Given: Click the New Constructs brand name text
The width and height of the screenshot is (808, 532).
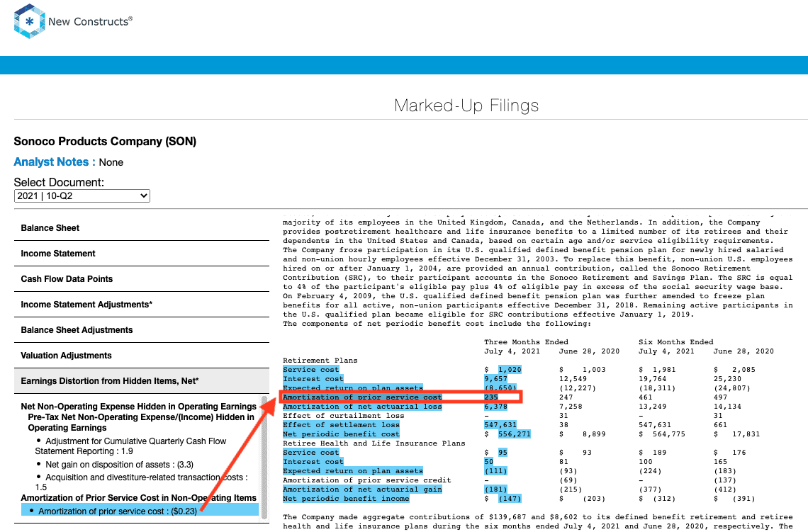Looking at the screenshot, I should click(90, 22).
